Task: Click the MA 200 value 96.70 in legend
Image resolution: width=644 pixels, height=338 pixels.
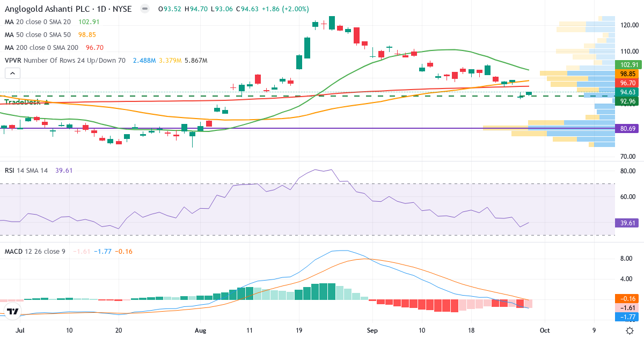Action: [94, 48]
